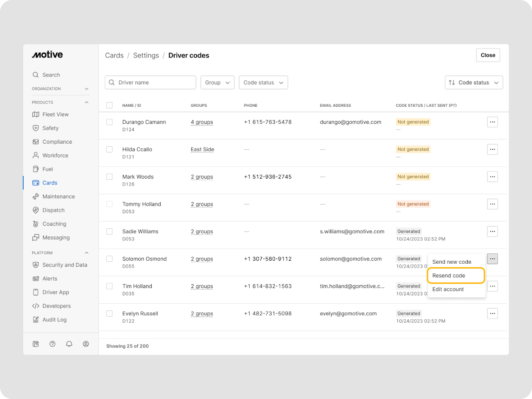Open the Fuel pump icon

36,169
